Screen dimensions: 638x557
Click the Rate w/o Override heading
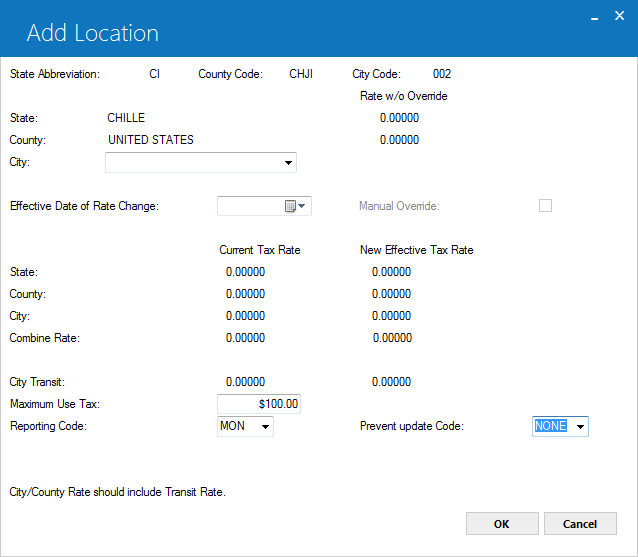point(404,96)
